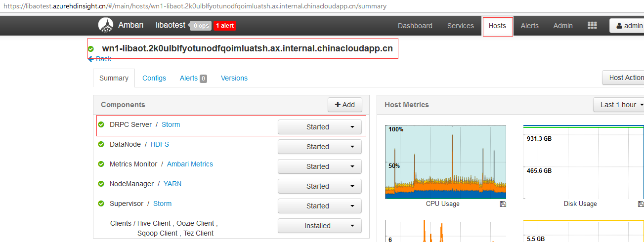Open NodeManager Started dropdown
Image resolution: width=644 pixels, height=242 pixels.
point(319,186)
